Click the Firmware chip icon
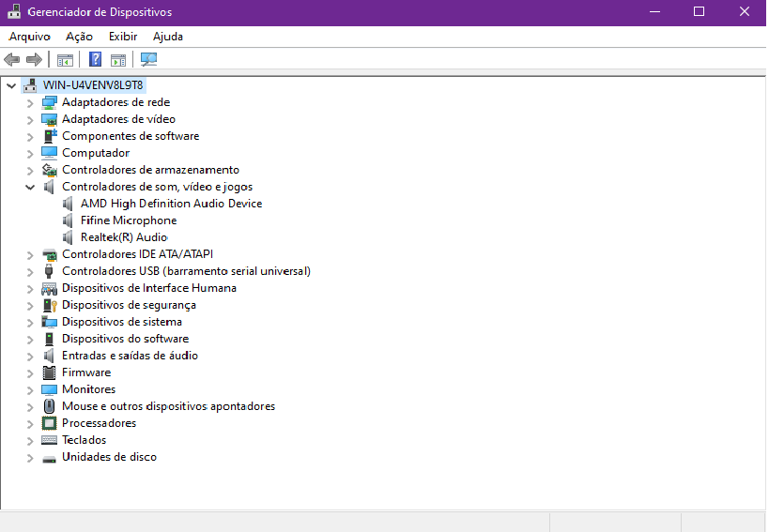 coord(49,372)
